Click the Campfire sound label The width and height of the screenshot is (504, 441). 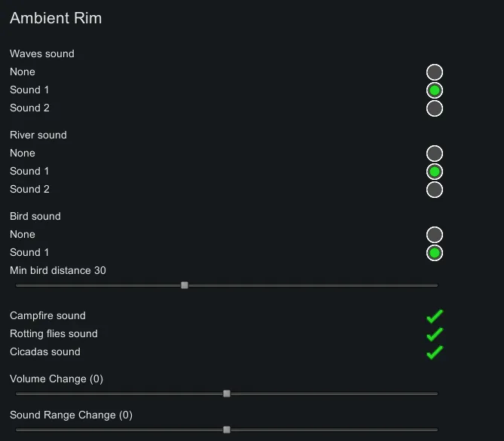click(x=47, y=316)
